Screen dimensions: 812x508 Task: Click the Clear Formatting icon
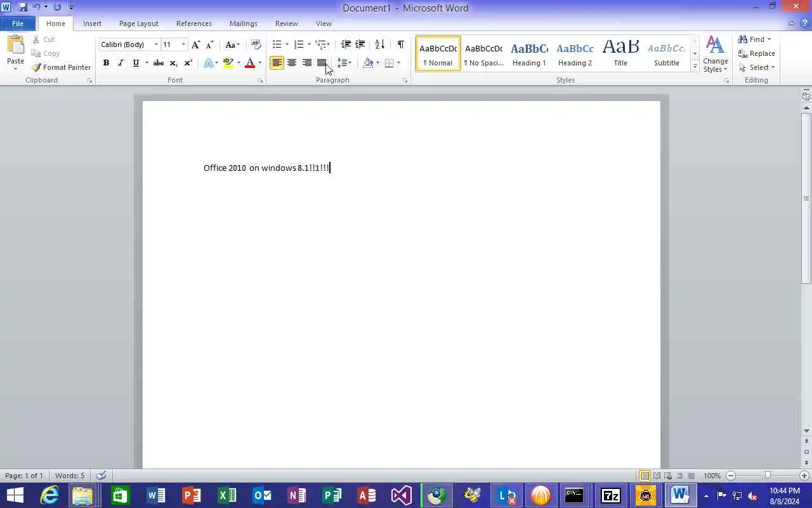point(256,44)
